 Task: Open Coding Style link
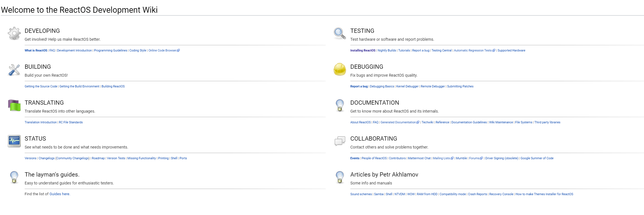click(138, 50)
